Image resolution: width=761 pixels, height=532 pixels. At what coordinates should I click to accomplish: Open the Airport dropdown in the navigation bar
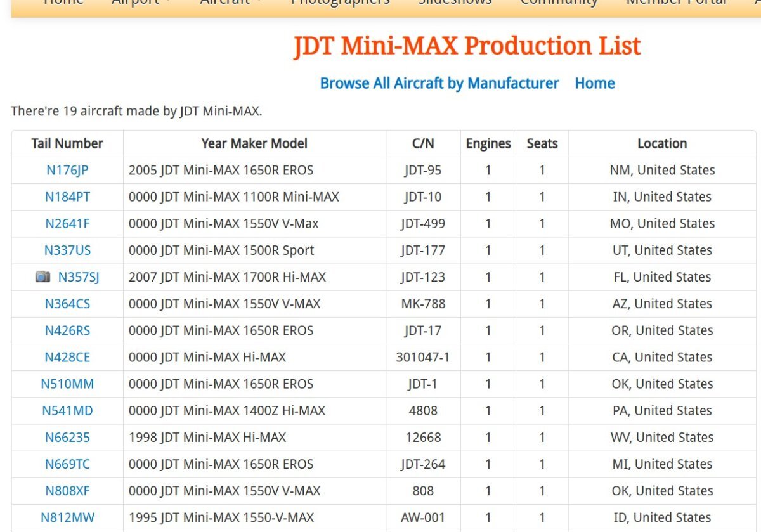141,2
